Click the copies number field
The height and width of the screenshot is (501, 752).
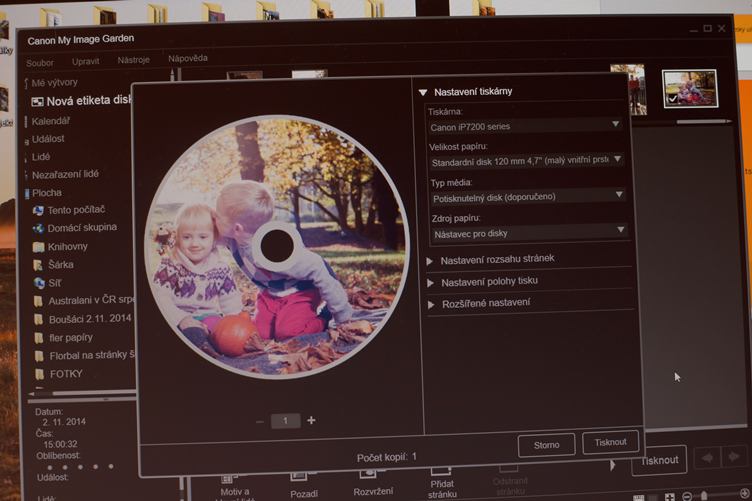coord(285,421)
